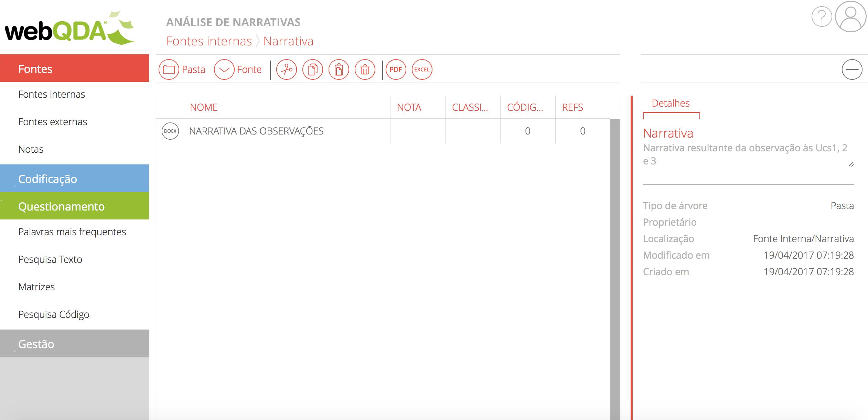Click the list vertical scrollbar

pyautogui.click(x=615, y=269)
